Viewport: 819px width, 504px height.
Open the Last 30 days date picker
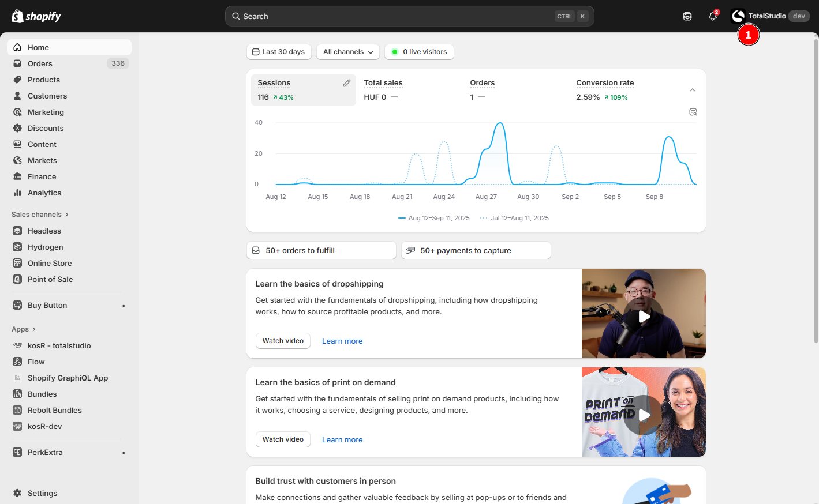tap(279, 52)
